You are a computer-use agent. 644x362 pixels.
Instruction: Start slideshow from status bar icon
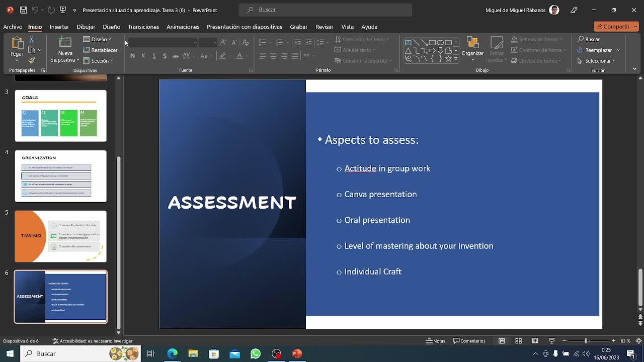[x=551, y=341]
